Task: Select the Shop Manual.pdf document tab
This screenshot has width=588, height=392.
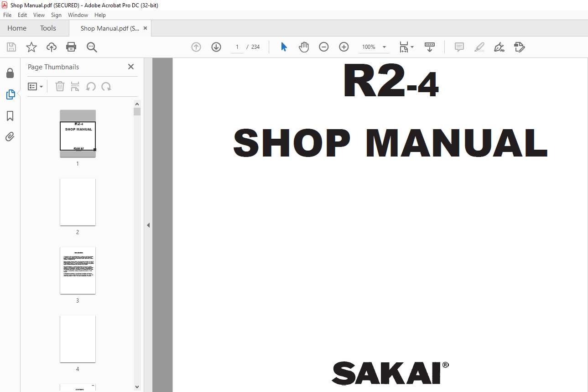Action: pos(110,28)
